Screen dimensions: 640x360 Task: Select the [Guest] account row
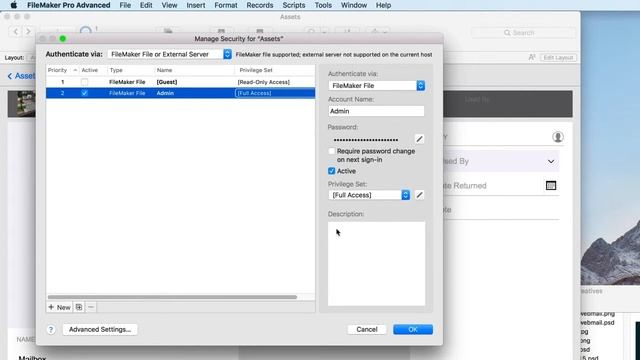pyautogui.click(x=180, y=82)
